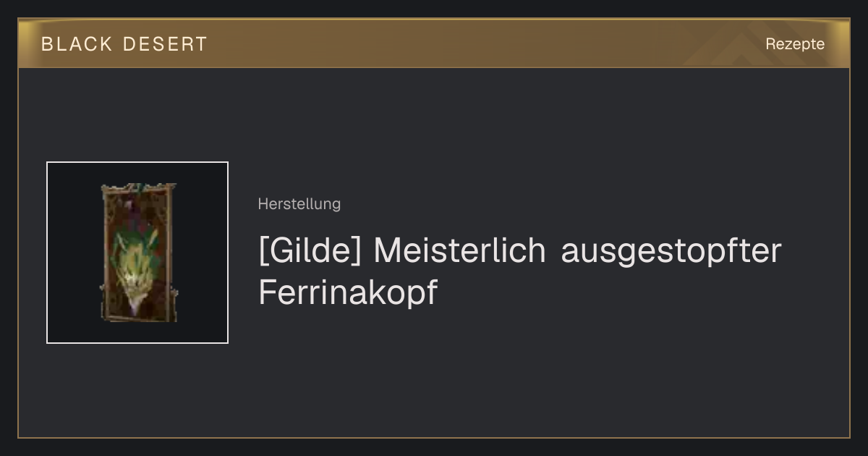The image size is (868, 456).
Task: Click the BLACK DESERT site title
Action: pos(124,44)
